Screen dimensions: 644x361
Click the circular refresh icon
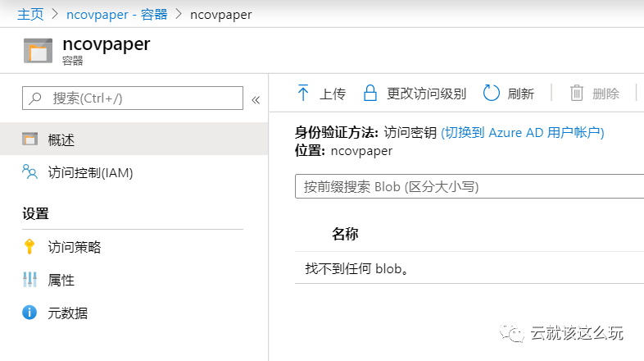point(492,93)
